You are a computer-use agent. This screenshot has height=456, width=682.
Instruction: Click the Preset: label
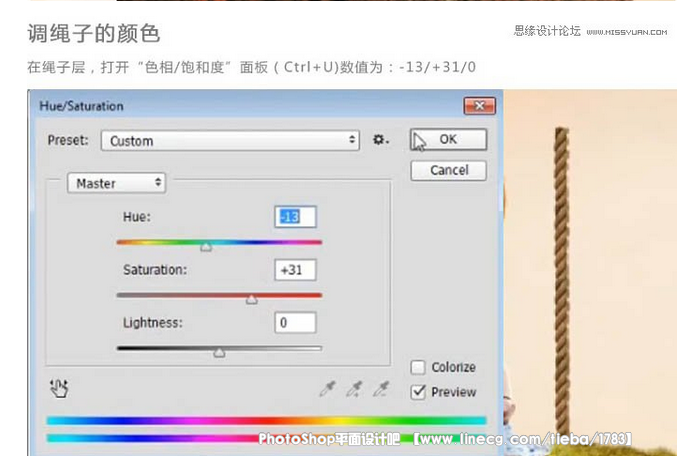click(x=68, y=140)
